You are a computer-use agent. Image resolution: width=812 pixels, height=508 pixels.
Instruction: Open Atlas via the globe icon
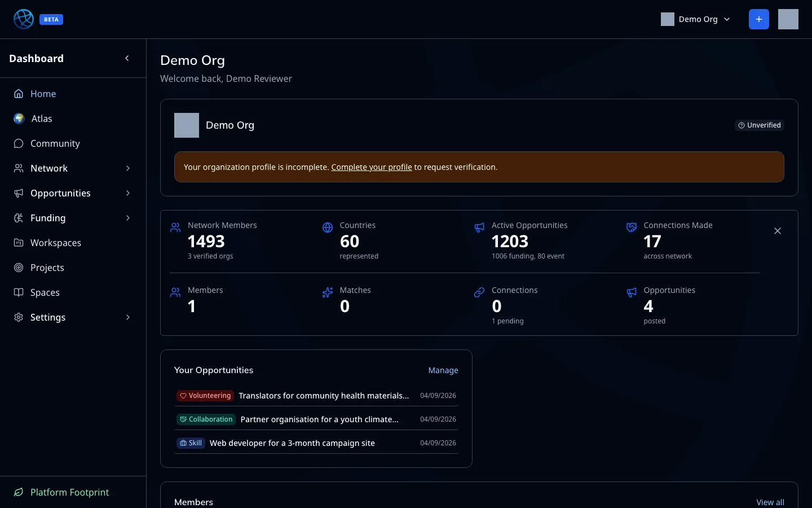19,119
